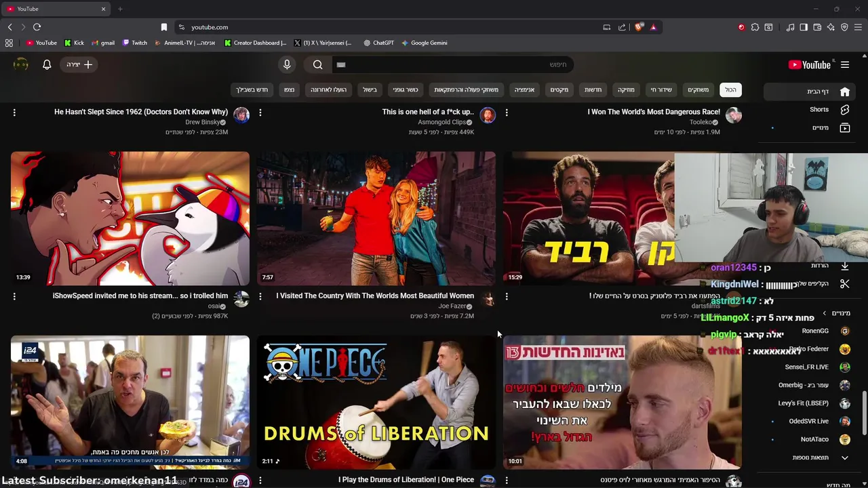Open the sidebar Home icon
868x488 pixels.
click(x=845, y=91)
